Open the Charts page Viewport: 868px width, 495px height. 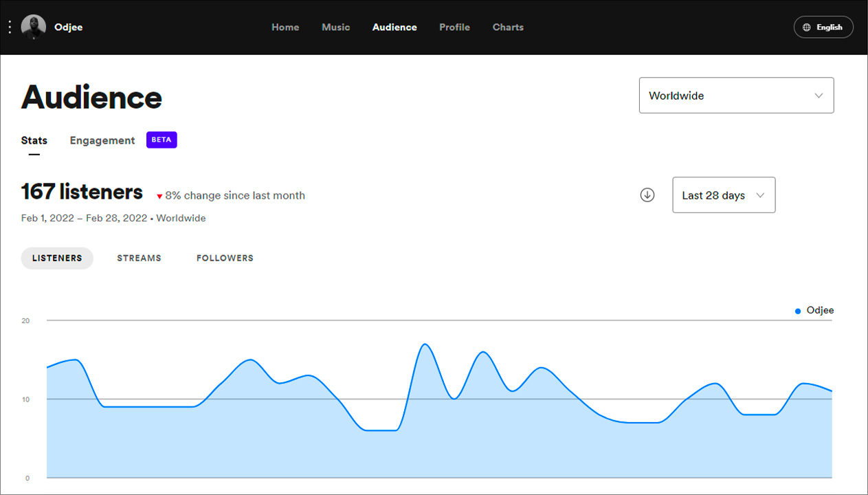pos(508,27)
